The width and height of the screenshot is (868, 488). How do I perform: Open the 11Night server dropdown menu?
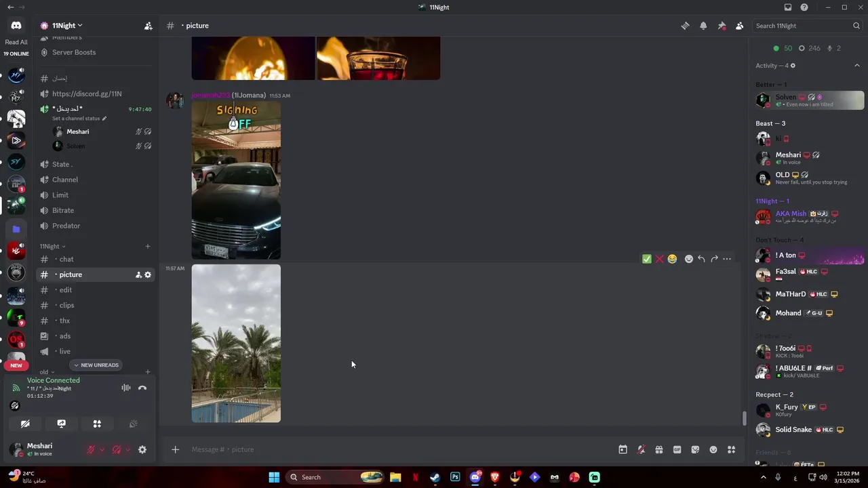click(x=68, y=26)
